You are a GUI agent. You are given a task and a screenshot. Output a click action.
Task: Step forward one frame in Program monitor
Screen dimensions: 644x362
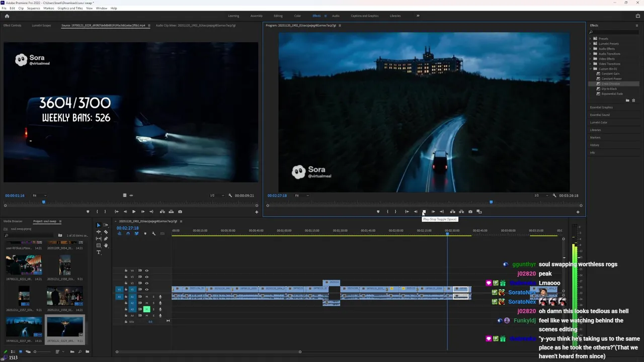coord(433,212)
